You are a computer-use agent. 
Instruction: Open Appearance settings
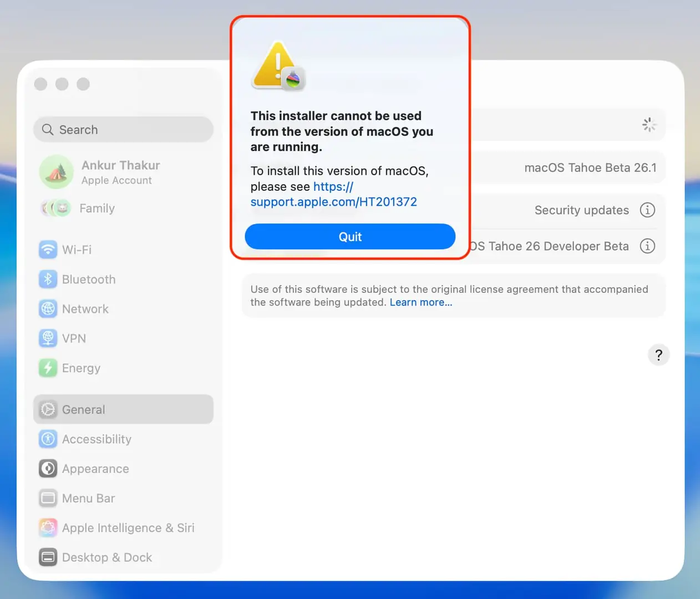click(x=123, y=469)
